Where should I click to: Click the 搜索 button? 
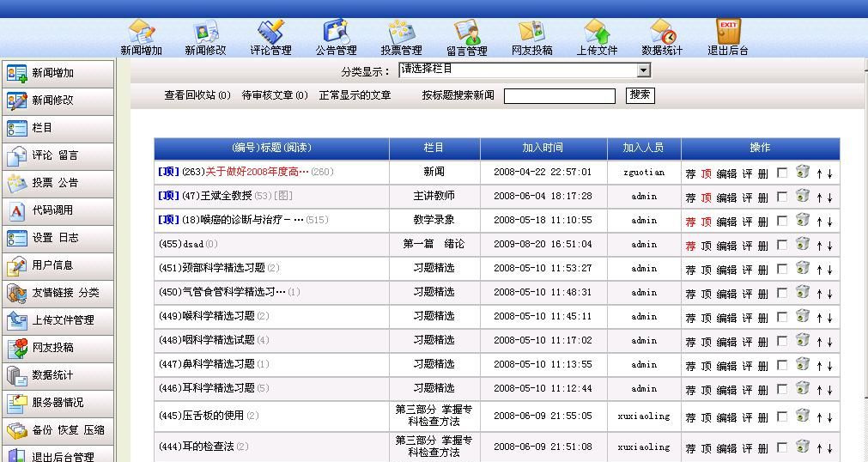point(640,95)
